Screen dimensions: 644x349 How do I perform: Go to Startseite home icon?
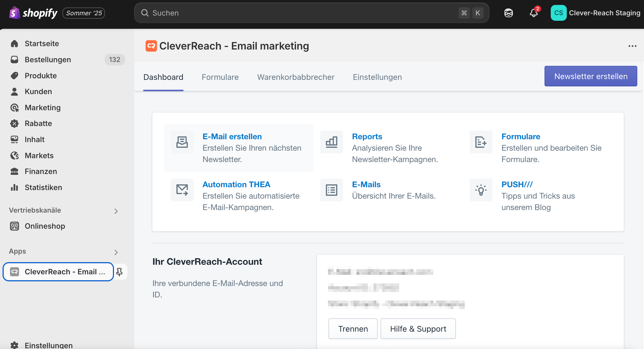click(x=15, y=44)
